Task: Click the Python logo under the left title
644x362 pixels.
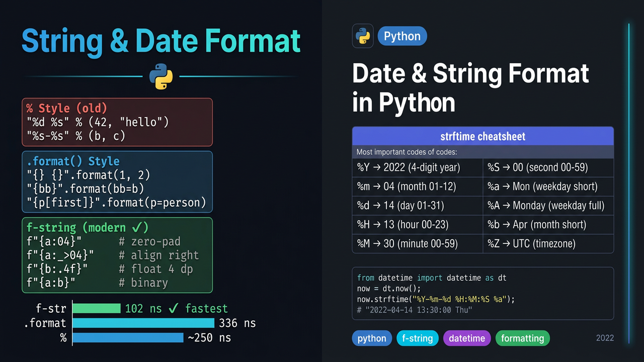Action: (x=161, y=76)
